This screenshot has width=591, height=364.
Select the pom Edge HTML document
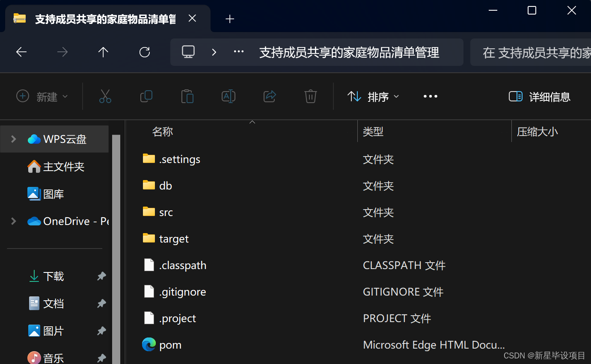pyautogui.click(x=162, y=345)
